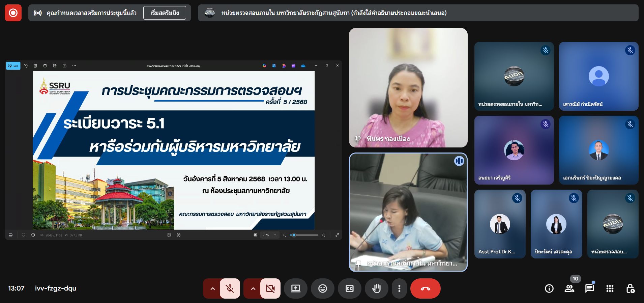
Task: Click the red leave call button
Action: coord(425,288)
